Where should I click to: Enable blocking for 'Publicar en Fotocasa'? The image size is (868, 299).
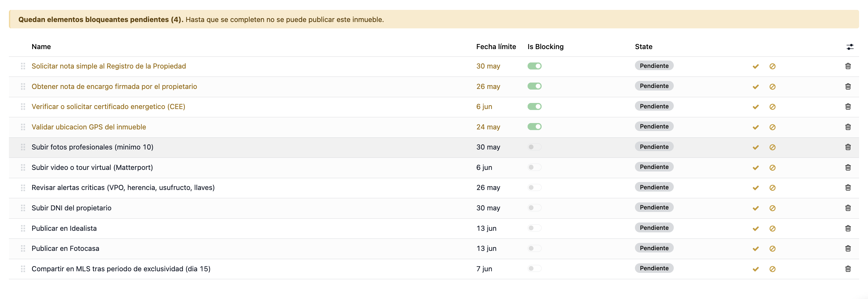(534, 248)
